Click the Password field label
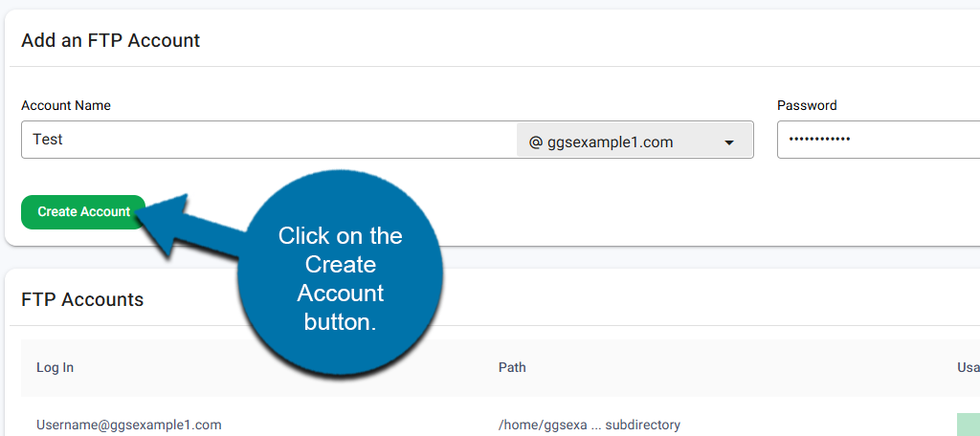This screenshot has height=436, width=980. point(807,105)
